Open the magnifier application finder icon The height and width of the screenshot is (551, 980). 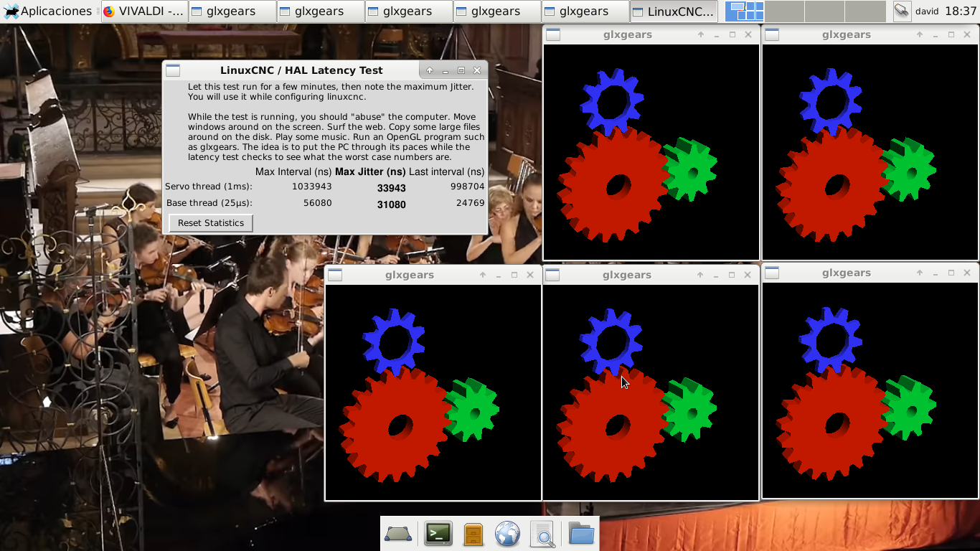[543, 534]
